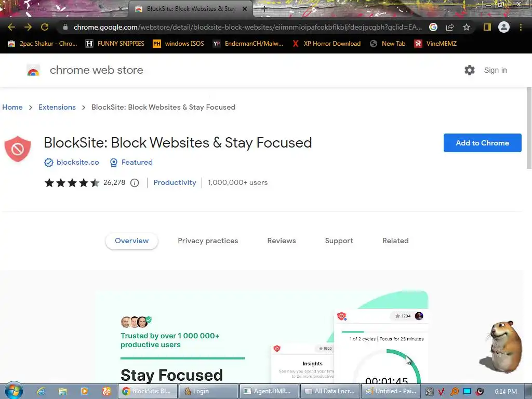Click the star rating display
Image resolution: width=532 pixels, height=399 pixels.
coord(72,183)
